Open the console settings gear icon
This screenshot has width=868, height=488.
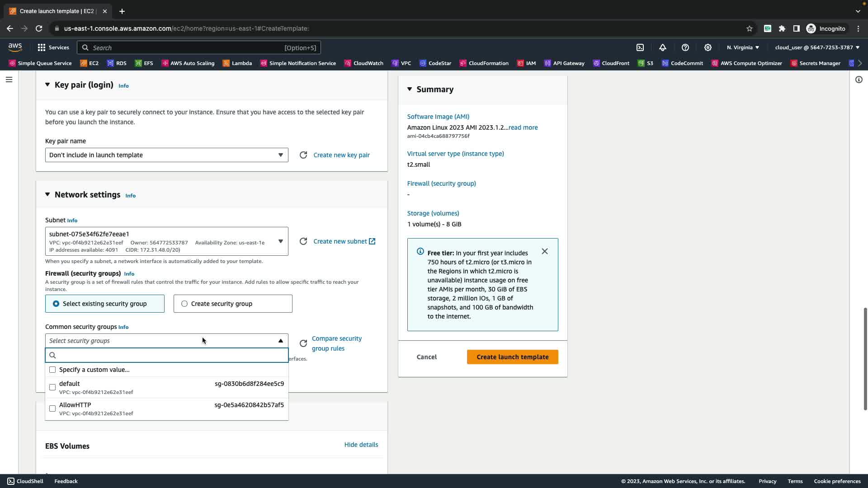tap(708, 47)
